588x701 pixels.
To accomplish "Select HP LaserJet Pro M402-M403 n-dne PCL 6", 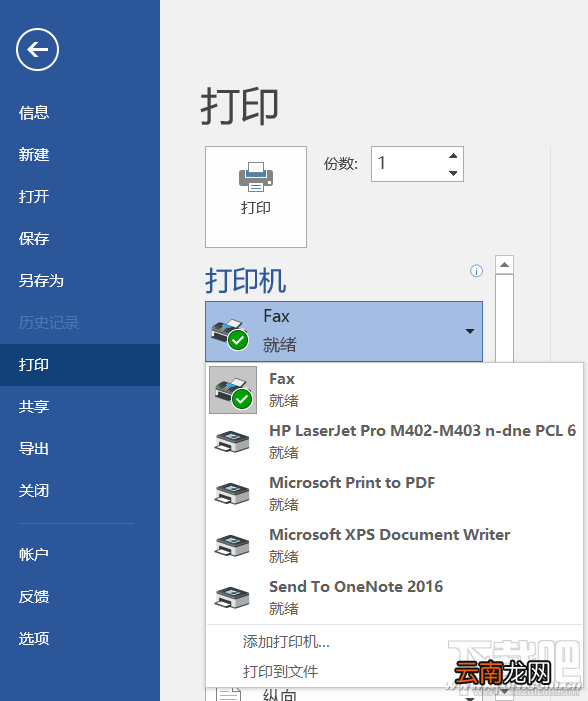I will (x=423, y=431).
